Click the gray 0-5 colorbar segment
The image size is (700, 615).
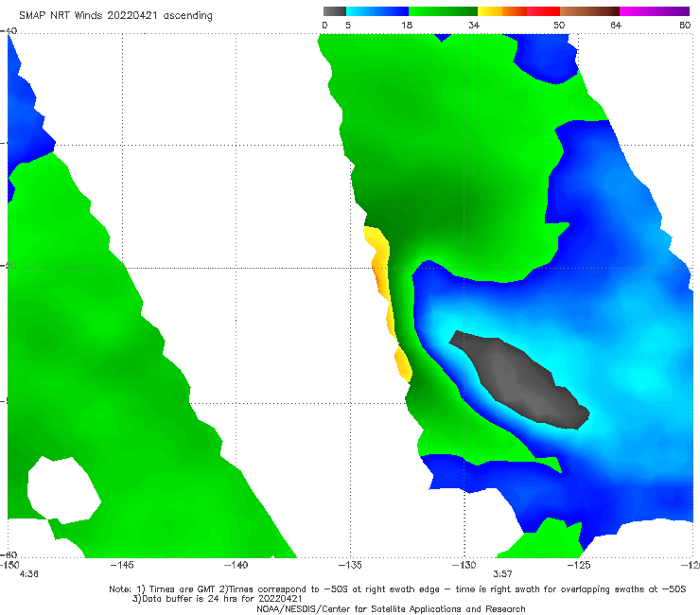pyautogui.click(x=335, y=11)
